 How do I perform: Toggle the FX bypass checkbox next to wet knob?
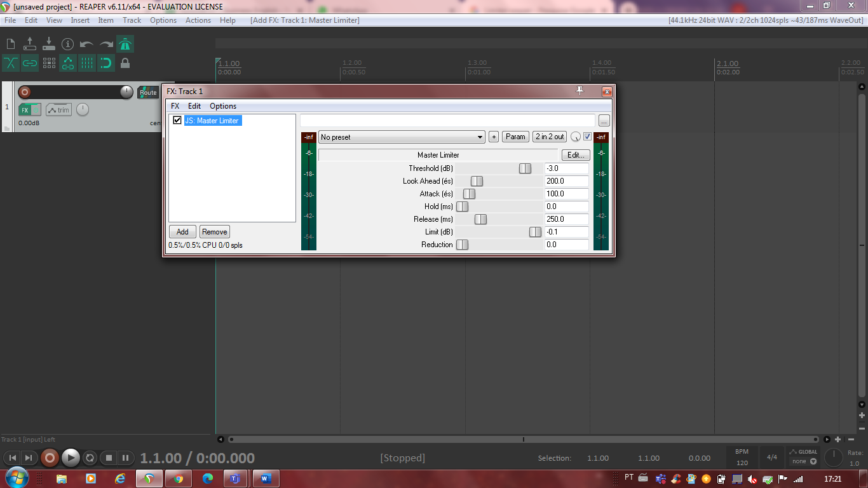point(587,137)
